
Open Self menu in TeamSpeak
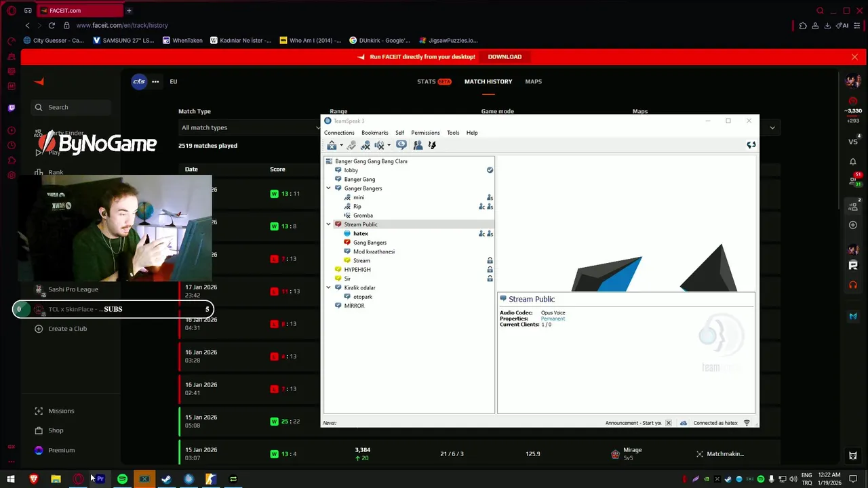point(399,133)
